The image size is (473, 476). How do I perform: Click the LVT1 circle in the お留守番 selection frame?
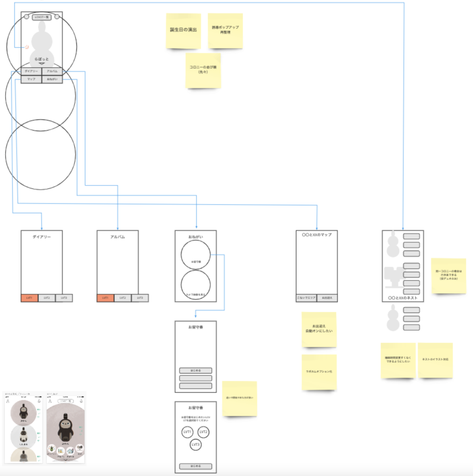tap(187, 432)
